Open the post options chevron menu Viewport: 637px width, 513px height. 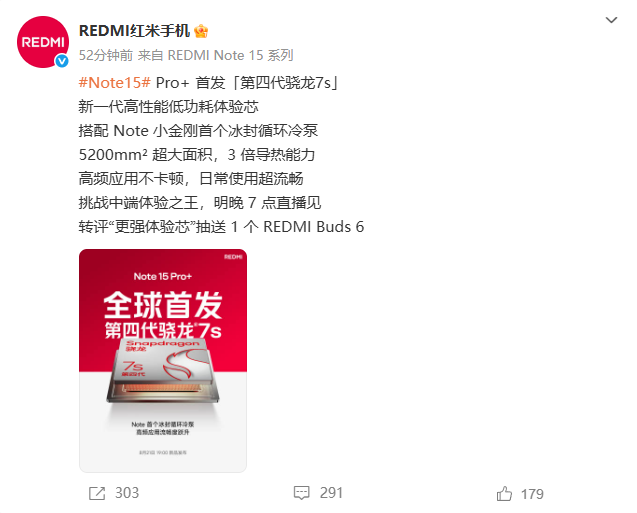coord(611,20)
